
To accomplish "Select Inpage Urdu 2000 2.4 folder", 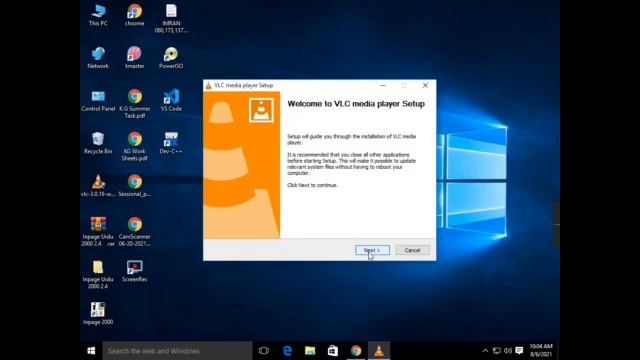I will tap(98, 274).
